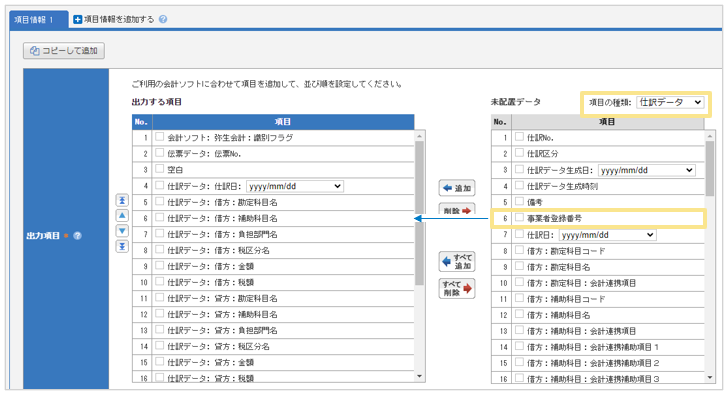
Task: Click scroll-down arrow of 出力する項目 list
Action: [x=420, y=376]
